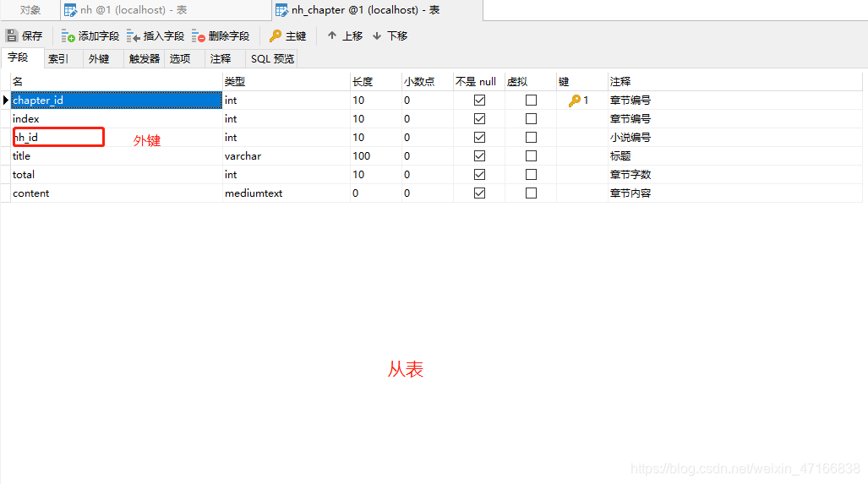This screenshot has width=868, height=484.
Task: Select the index field name cell
Action: pos(117,119)
